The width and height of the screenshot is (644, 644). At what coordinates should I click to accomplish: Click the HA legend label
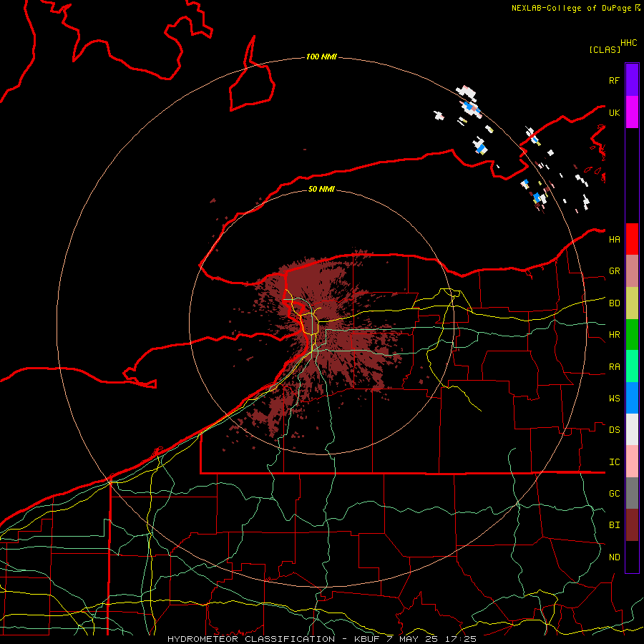coord(615,240)
